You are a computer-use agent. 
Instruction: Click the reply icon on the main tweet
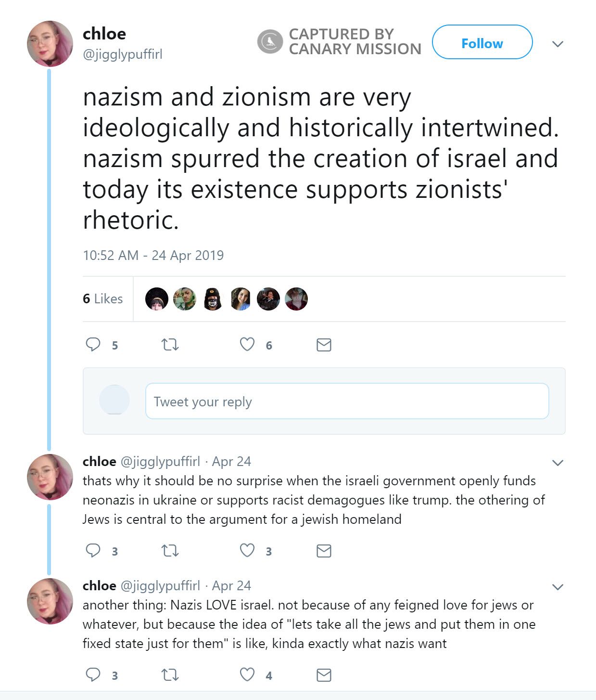click(93, 344)
